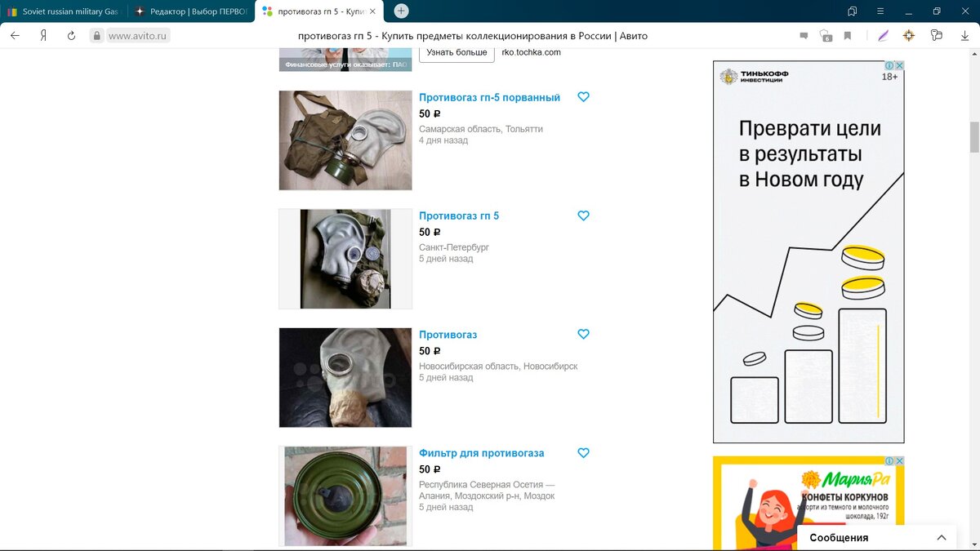Favorite the Фильтр для противогаза listing
Screen dimensions: 980x551
click(583, 453)
